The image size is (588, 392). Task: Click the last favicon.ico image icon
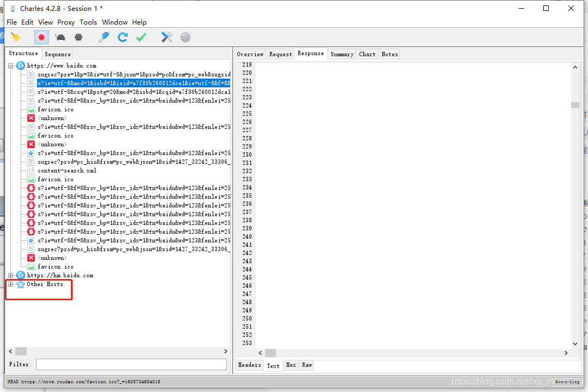31,266
